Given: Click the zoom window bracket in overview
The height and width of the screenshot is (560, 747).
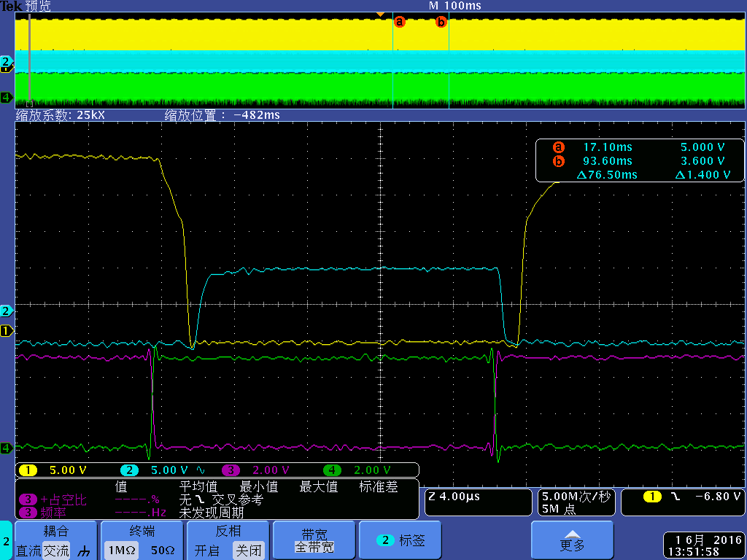Looking at the screenshot, I should click(x=29, y=104).
